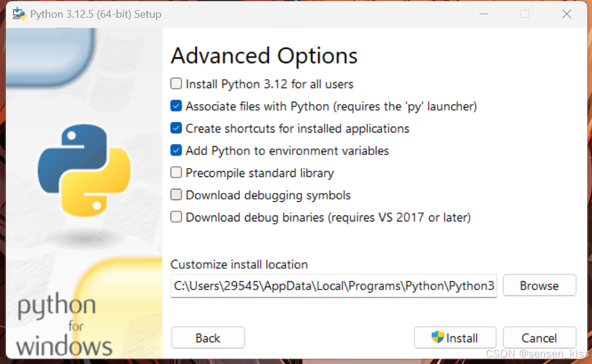Click the Python logo in the sidebar

[x=84, y=169]
